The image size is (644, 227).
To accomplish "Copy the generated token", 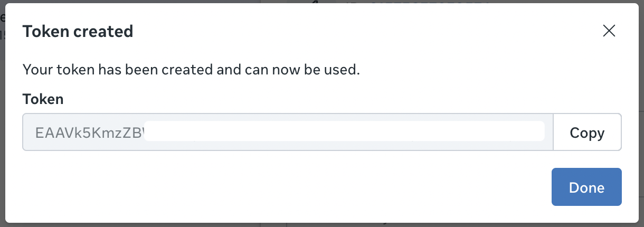I will coord(587,133).
